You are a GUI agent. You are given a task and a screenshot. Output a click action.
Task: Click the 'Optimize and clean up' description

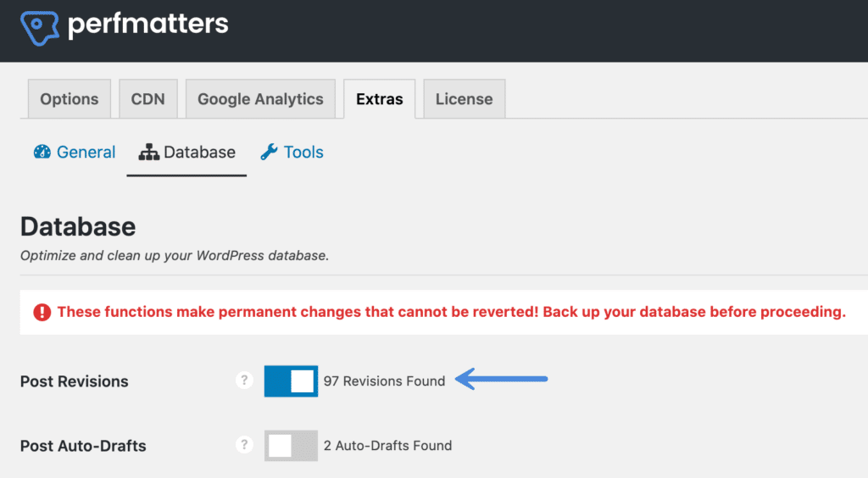(175, 256)
